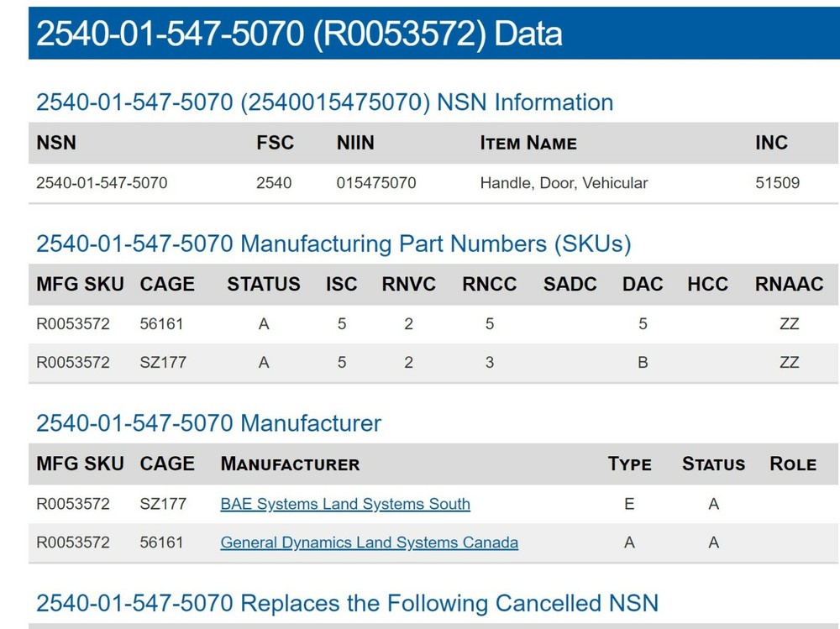Select the DAC value B cell
Viewport: 840px width, 629px height.
pos(643,363)
